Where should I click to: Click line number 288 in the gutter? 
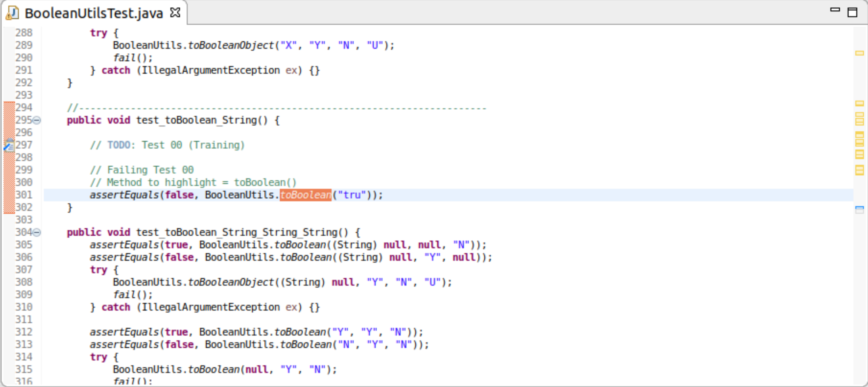(24, 33)
